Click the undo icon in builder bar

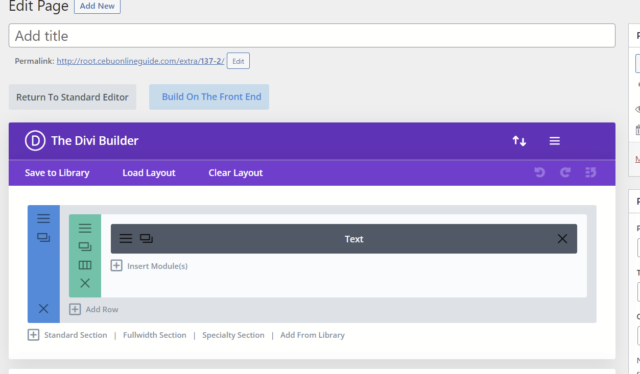pos(540,172)
